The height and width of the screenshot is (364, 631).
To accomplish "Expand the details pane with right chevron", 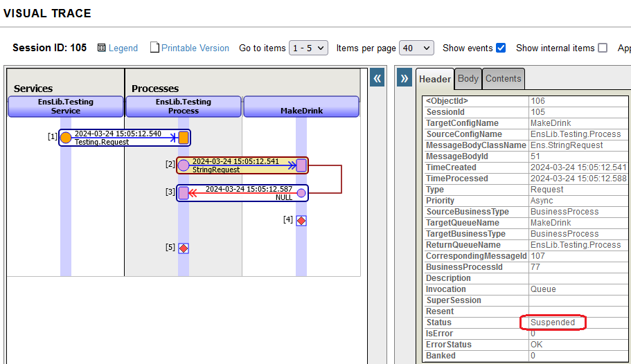I will tap(405, 78).
